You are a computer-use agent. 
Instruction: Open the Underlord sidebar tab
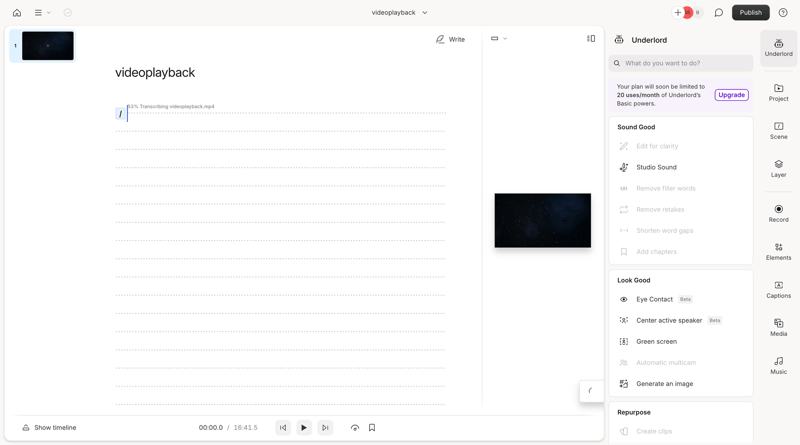pos(779,48)
